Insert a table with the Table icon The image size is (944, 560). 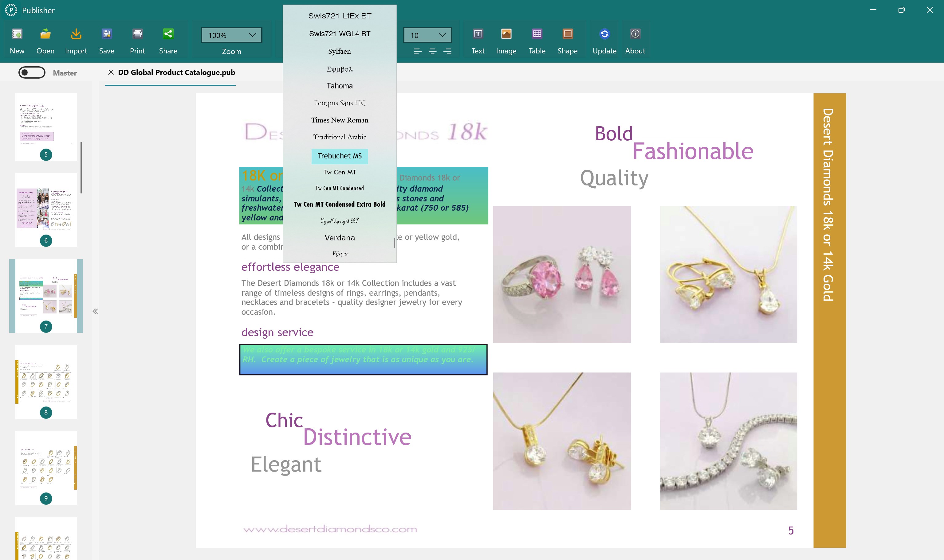coord(537,40)
